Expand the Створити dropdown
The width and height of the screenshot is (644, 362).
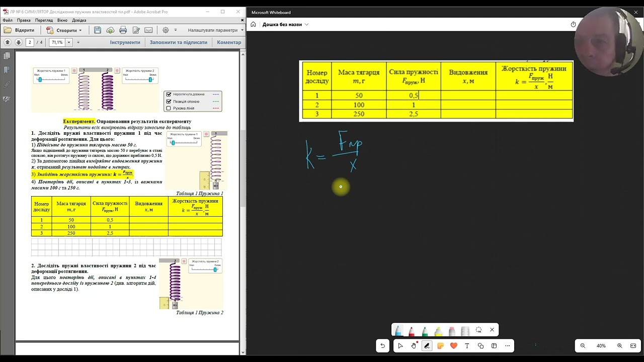[80, 30]
